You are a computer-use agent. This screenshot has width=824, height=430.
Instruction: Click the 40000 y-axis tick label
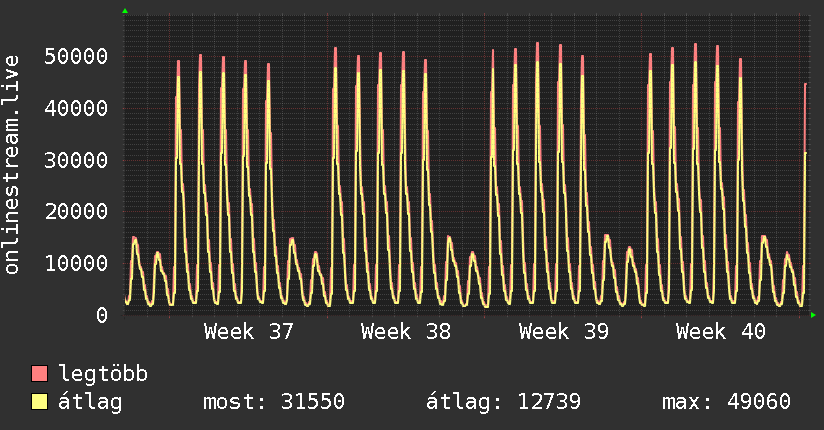click(76, 108)
